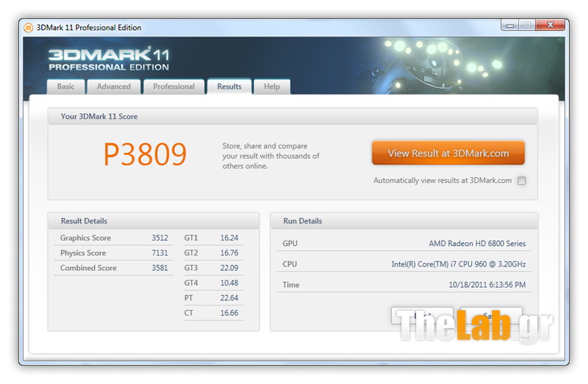This screenshot has height=384, width=588.
Task: Minimize the 3DMark 11 window
Action: coord(509,25)
